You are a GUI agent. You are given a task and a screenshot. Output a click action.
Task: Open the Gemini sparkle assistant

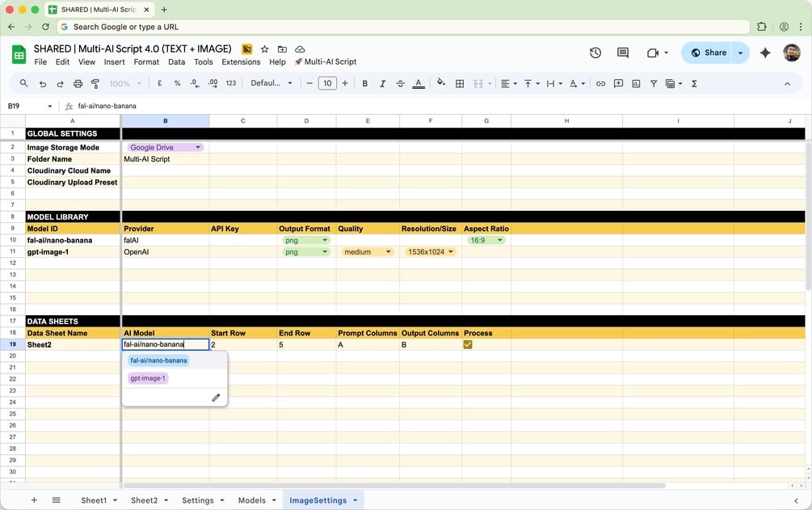(x=765, y=53)
